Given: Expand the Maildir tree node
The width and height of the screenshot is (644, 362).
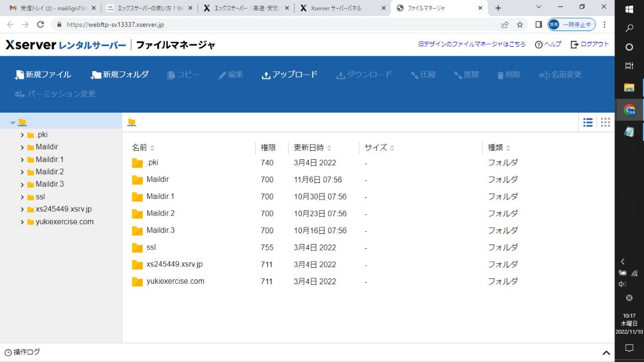Looking at the screenshot, I should [22, 147].
